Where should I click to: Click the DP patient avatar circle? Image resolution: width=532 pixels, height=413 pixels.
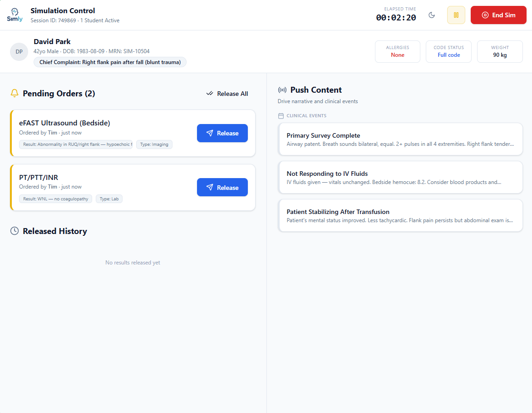(x=19, y=51)
